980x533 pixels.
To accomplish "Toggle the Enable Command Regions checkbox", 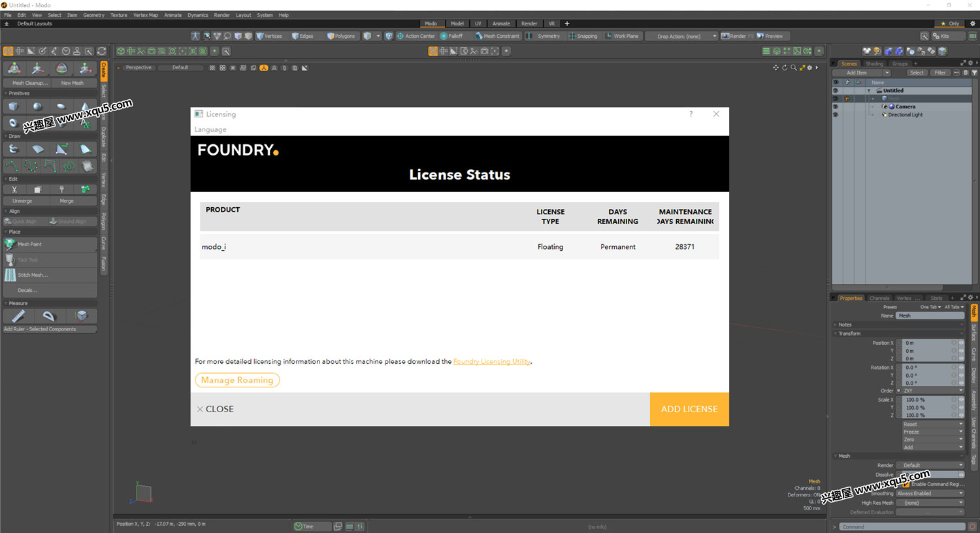I will pyautogui.click(x=906, y=484).
